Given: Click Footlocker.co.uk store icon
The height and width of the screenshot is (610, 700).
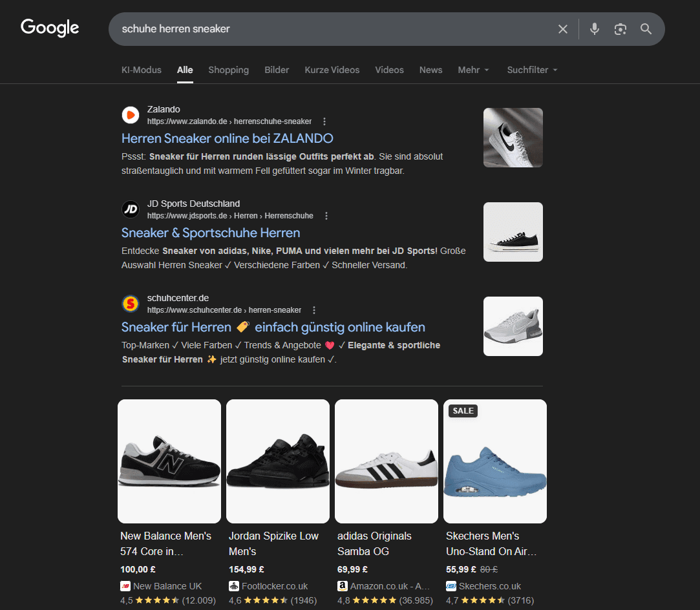Looking at the screenshot, I should [x=234, y=586].
